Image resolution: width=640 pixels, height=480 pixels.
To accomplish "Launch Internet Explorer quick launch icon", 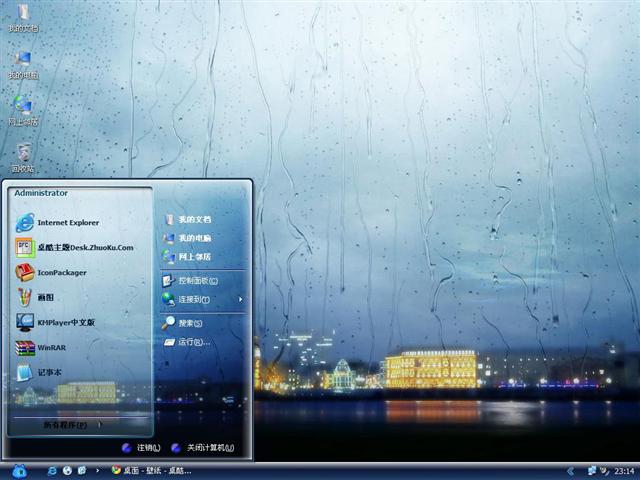I will (52, 471).
